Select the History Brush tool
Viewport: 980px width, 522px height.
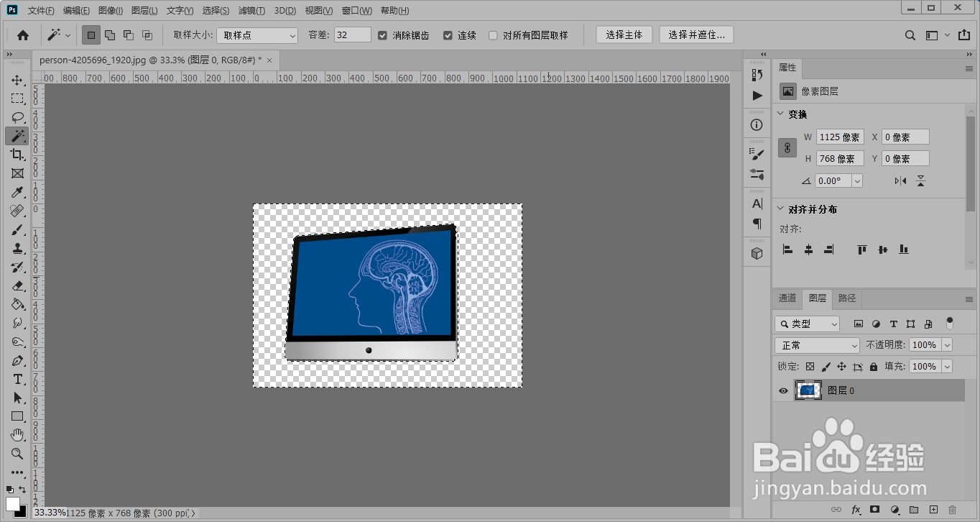(x=17, y=267)
